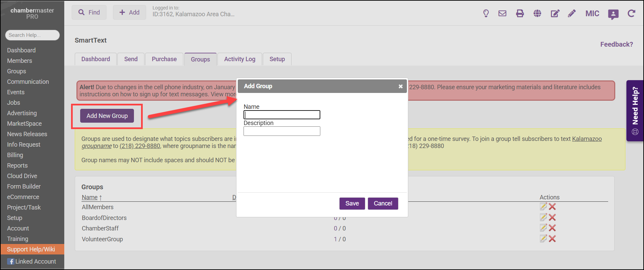Edit the AllMembers group with pencil icon

pyautogui.click(x=543, y=206)
